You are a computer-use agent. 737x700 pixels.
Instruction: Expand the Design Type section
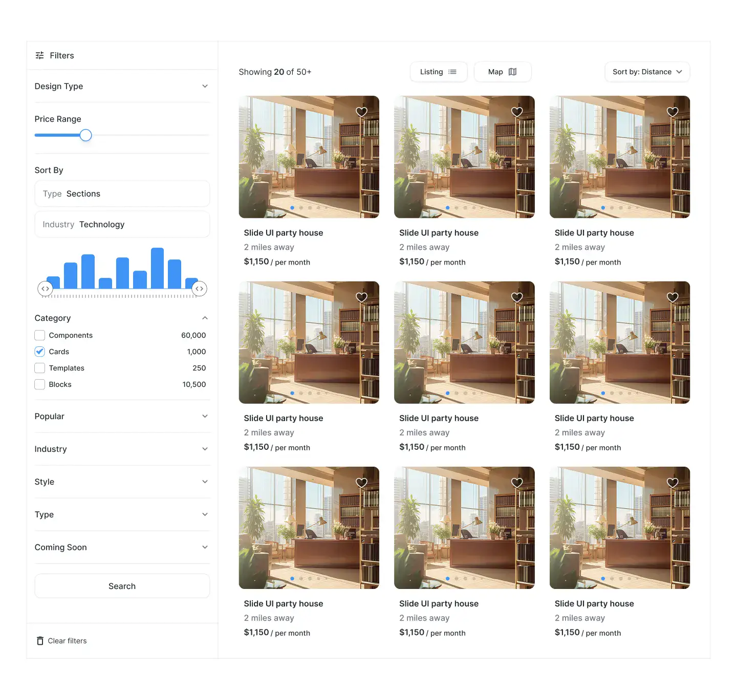122,86
